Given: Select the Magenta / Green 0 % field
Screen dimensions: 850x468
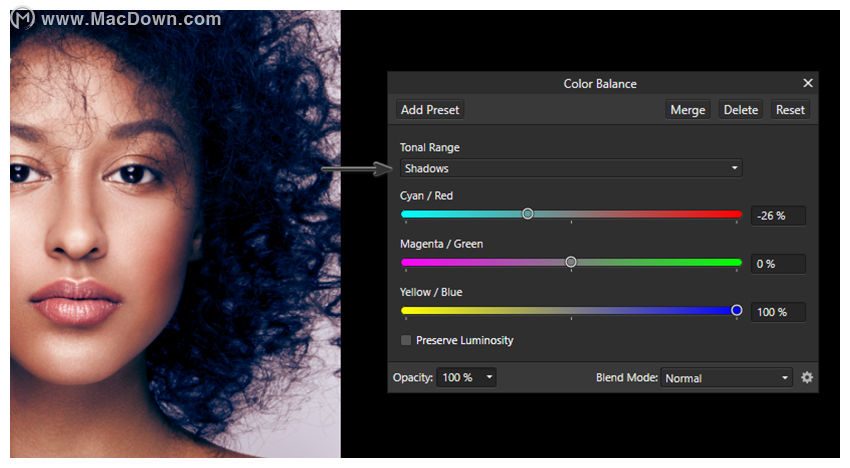Looking at the screenshot, I should [778, 264].
